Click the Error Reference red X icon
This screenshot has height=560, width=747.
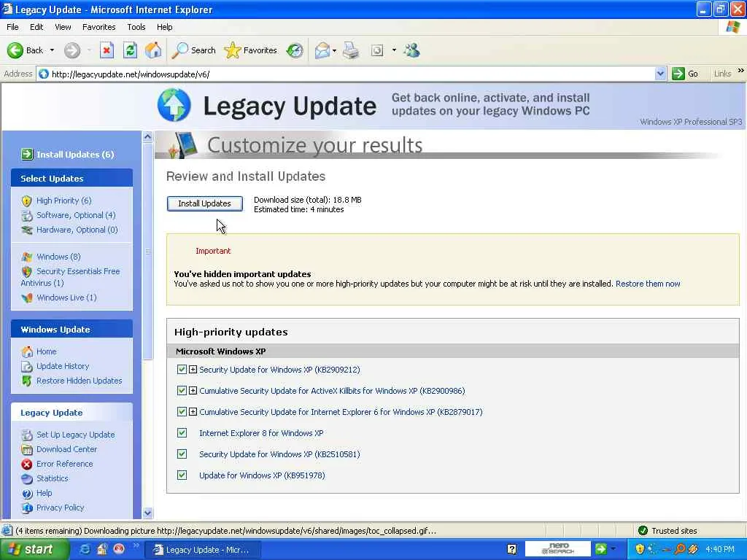(27, 464)
